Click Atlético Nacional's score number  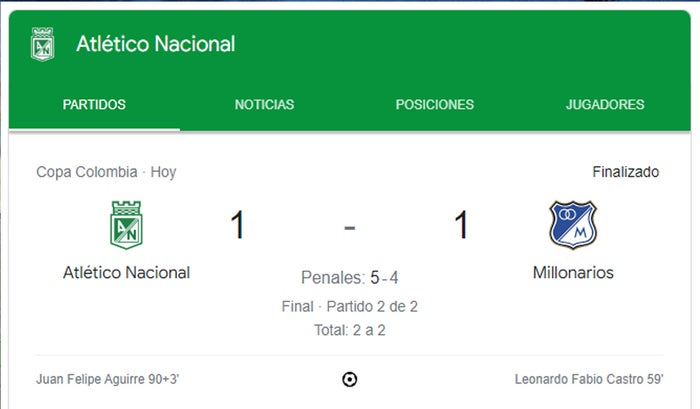237,225
